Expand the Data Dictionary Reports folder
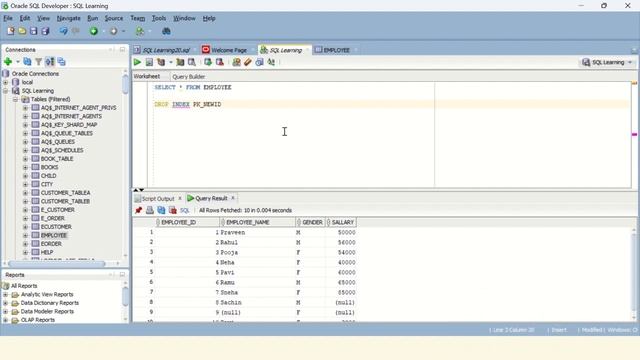Image resolution: width=640 pixels, height=360 pixels. [5, 303]
